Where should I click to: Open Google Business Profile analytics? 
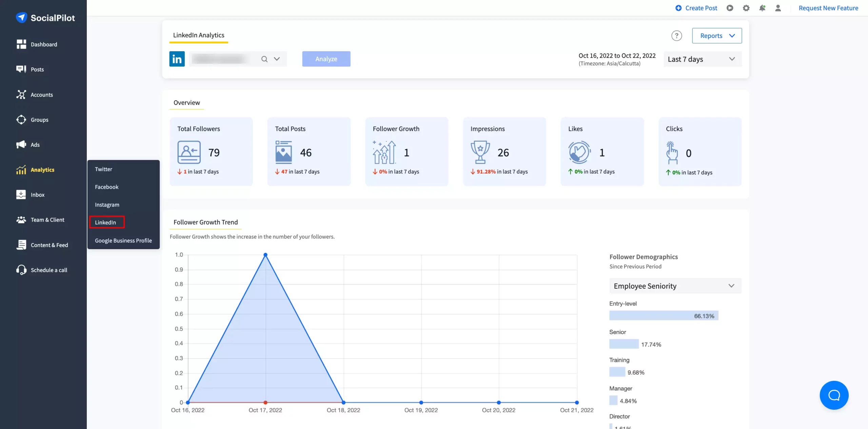[x=123, y=240]
